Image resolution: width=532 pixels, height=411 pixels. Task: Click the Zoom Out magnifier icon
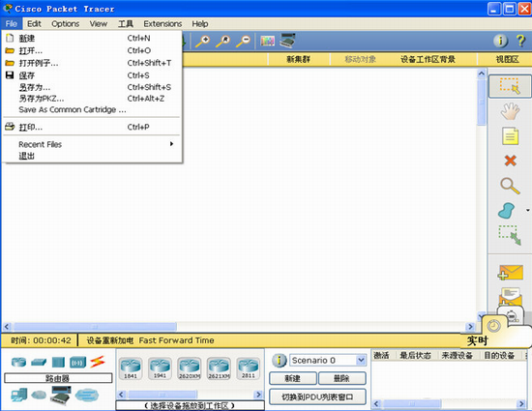click(243, 42)
